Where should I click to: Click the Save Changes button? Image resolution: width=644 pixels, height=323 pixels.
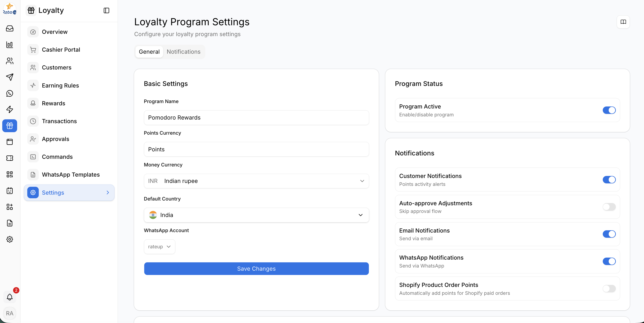pyautogui.click(x=256, y=269)
